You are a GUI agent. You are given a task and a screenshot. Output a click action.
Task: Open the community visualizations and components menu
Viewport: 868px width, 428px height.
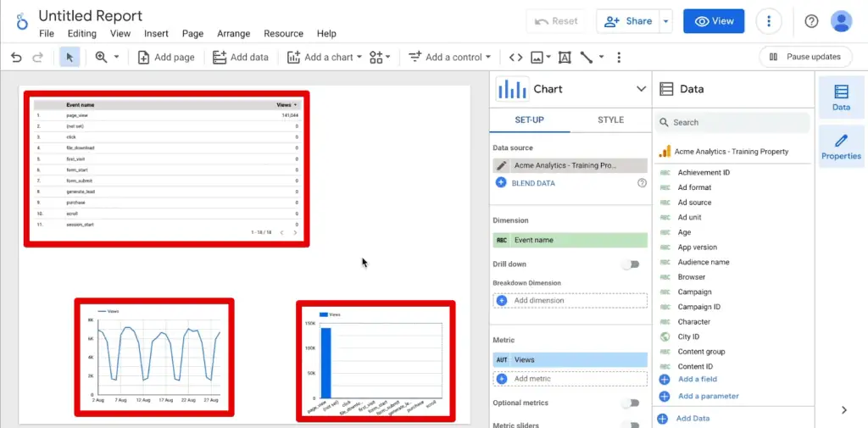[x=380, y=57]
